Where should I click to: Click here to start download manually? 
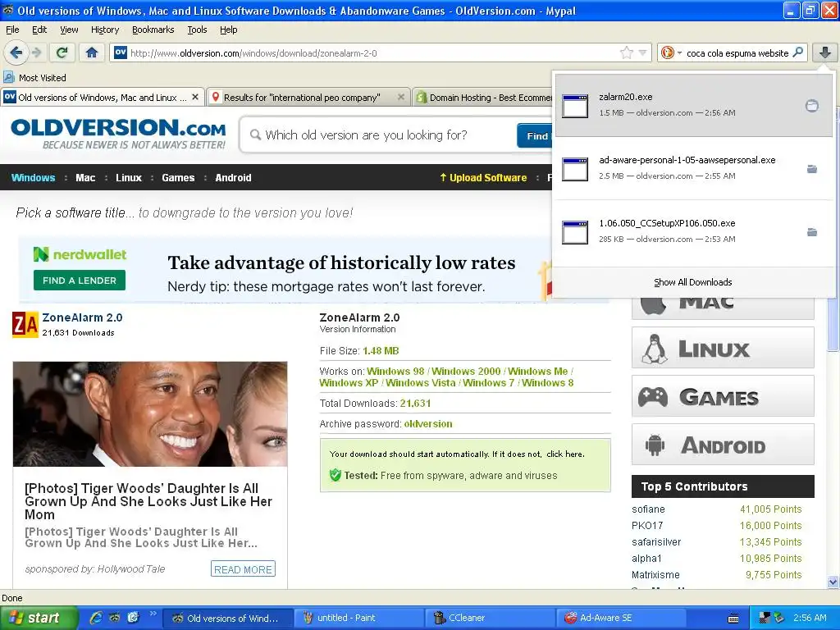coord(565,454)
